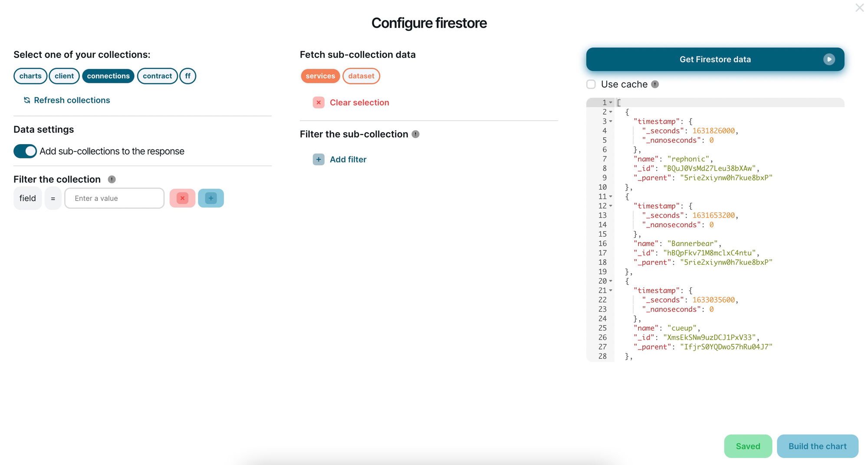Select the charts collection
The width and height of the screenshot is (868, 465).
click(30, 76)
